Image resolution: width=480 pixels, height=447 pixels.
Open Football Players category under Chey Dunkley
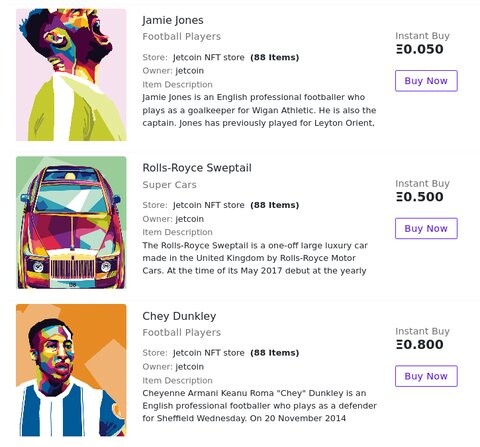(x=181, y=332)
